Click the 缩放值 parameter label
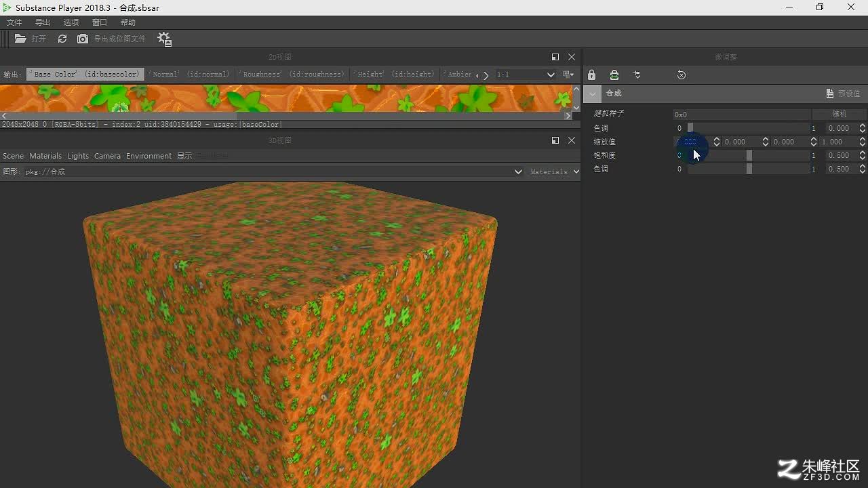This screenshot has height=488, width=868. [x=604, y=142]
